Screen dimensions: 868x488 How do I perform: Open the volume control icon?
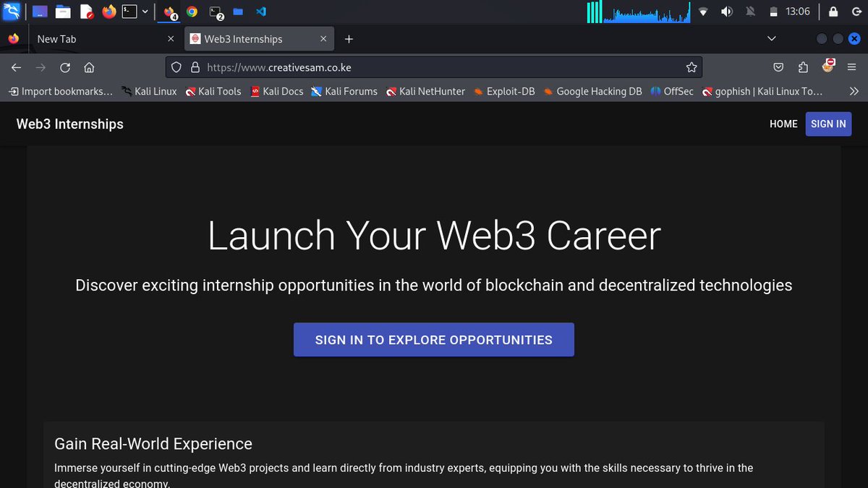point(727,12)
